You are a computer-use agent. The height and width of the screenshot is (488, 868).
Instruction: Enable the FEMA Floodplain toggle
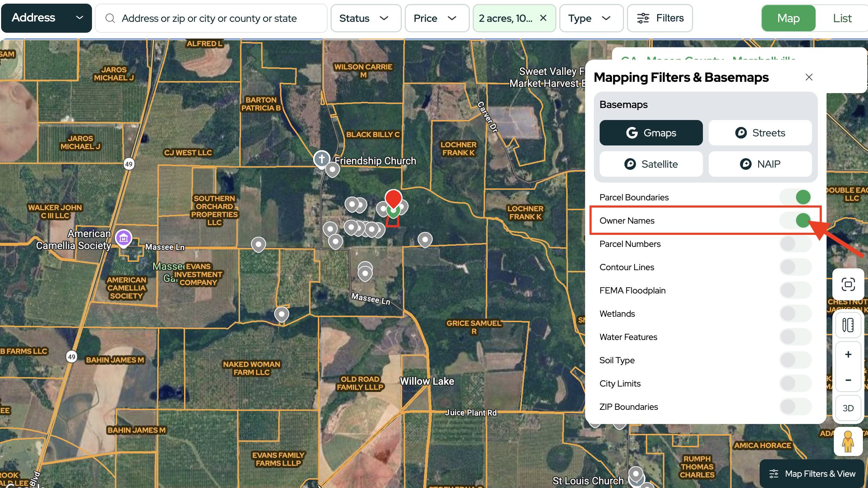(x=796, y=290)
